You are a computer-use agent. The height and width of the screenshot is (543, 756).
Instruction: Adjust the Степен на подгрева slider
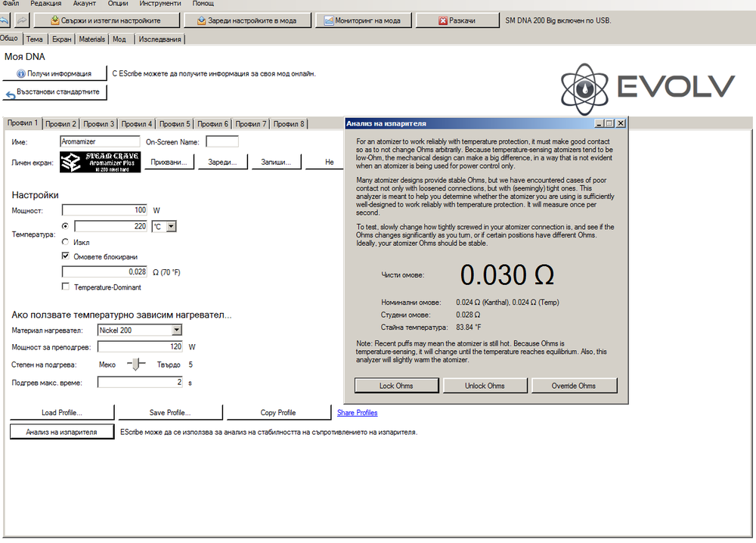(136, 364)
